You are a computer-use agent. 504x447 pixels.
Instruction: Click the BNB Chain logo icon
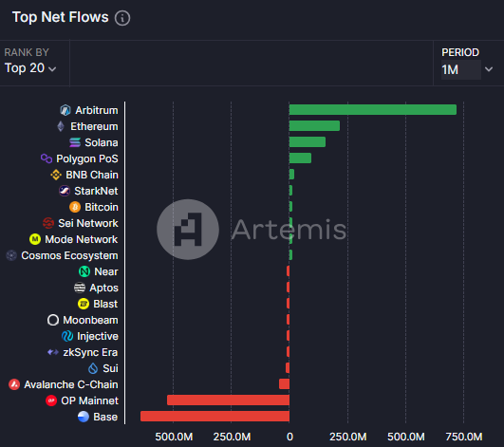pos(56,175)
